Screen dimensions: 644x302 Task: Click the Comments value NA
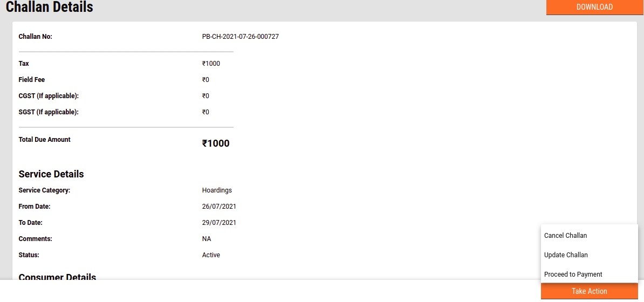(207, 239)
